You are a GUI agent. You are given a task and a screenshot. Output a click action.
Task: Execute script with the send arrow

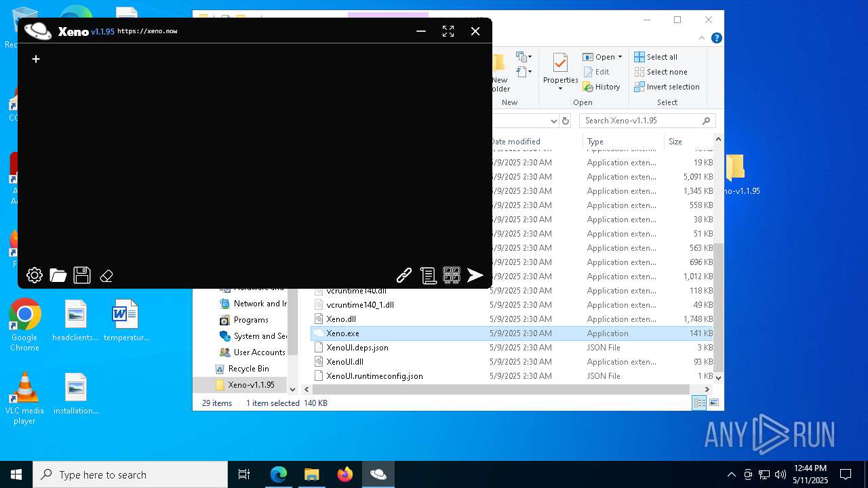[475, 274]
